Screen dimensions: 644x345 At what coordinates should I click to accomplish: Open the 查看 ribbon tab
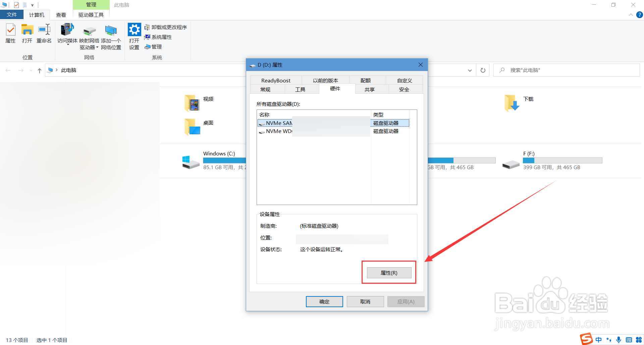coord(61,15)
